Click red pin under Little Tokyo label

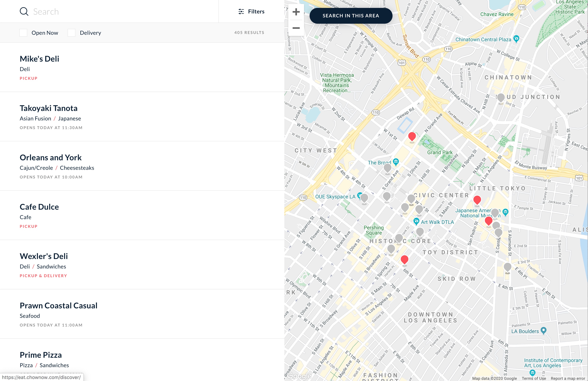pos(477,200)
